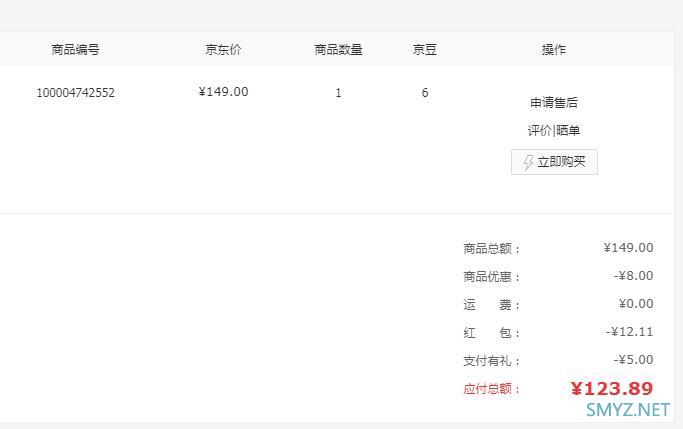The height and width of the screenshot is (429, 683).
Task: Click the 运费 amount ¥0.00
Action: pyautogui.click(x=636, y=304)
